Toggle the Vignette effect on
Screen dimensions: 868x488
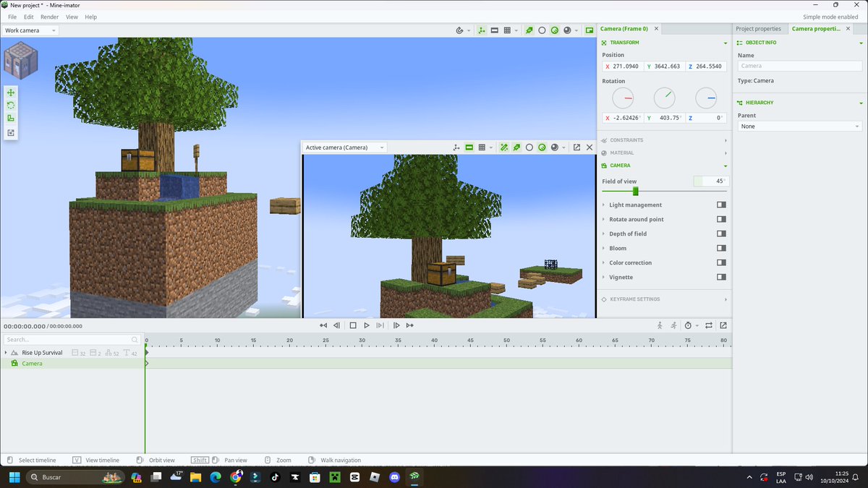(x=720, y=277)
